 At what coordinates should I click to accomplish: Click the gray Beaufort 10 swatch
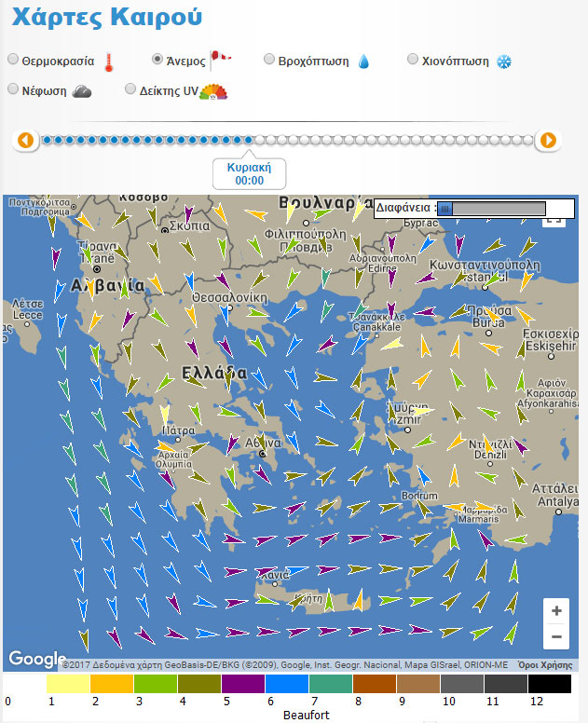tap(462, 684)
